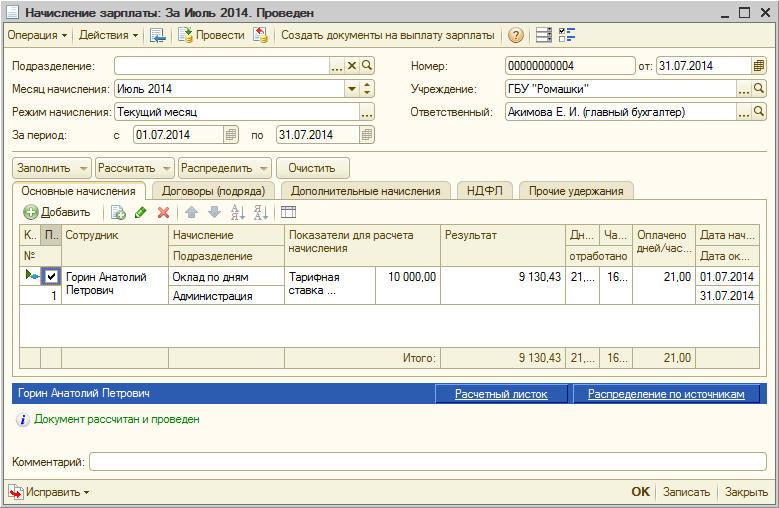Click the navigate-to-list icon beside Действия
779x508 pixels.
157,35
